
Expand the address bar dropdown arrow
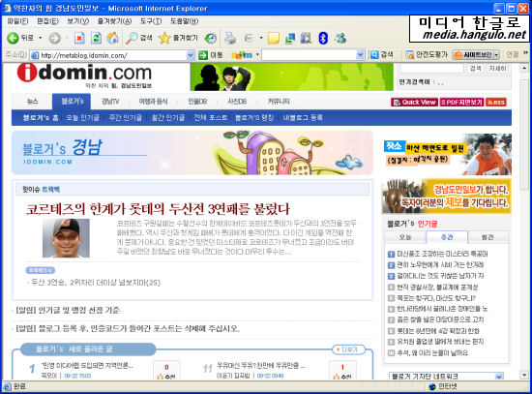pyautogui.click(x=191, y=55)
